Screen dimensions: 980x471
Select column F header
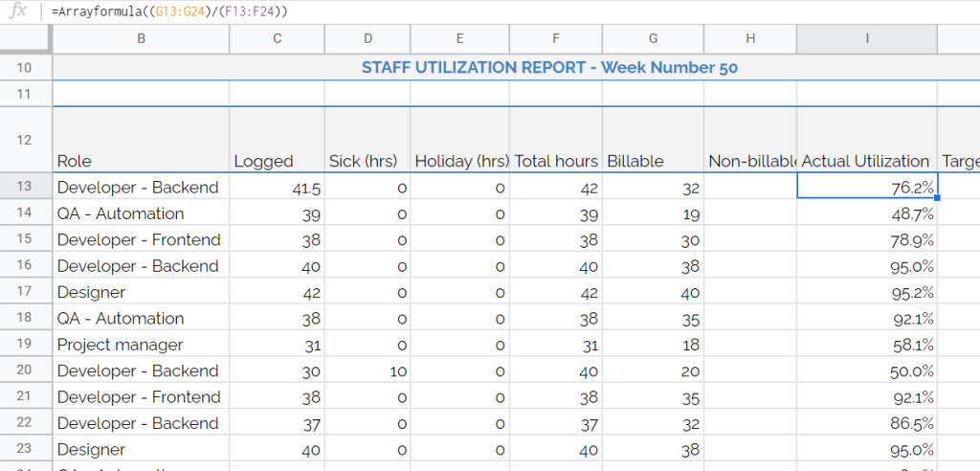coord(556,39)
